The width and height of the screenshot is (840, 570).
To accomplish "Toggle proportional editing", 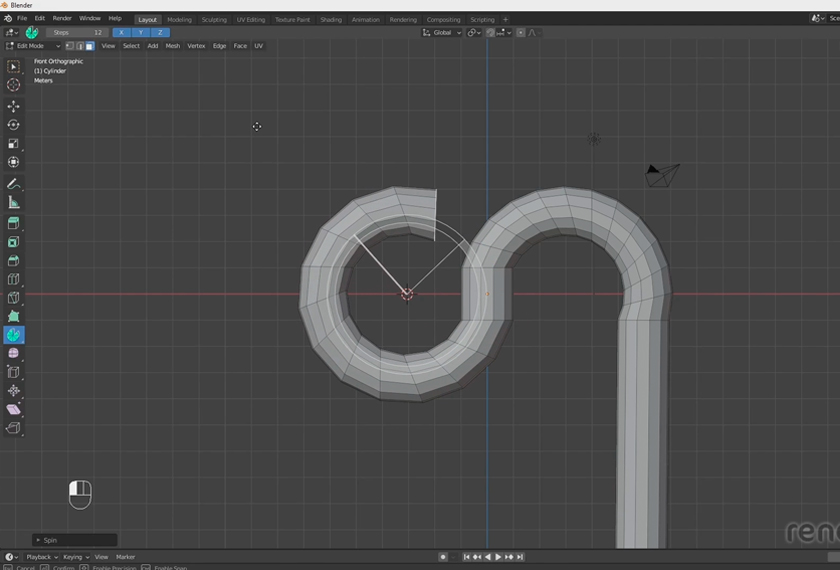I will point(520,32).
